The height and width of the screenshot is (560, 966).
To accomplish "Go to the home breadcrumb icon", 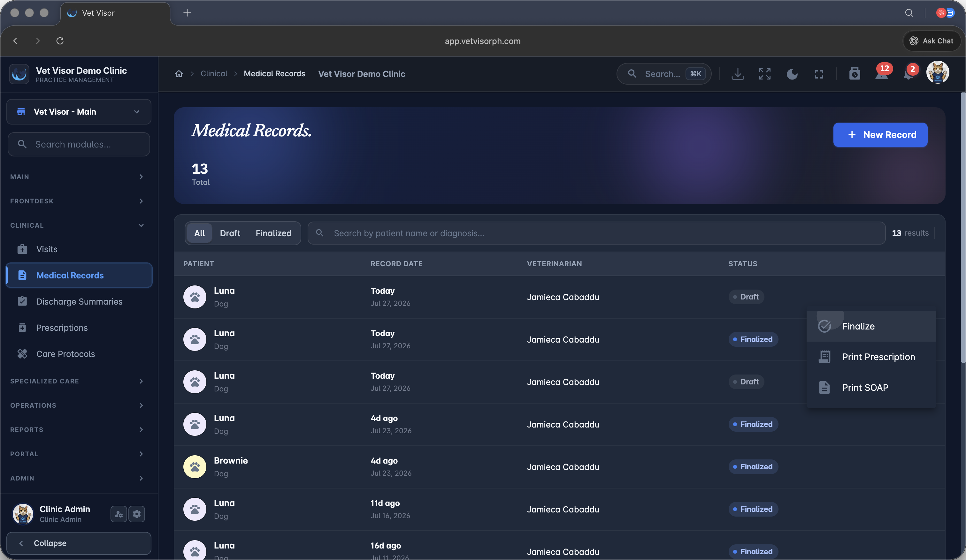I will [x=179, y=73].
